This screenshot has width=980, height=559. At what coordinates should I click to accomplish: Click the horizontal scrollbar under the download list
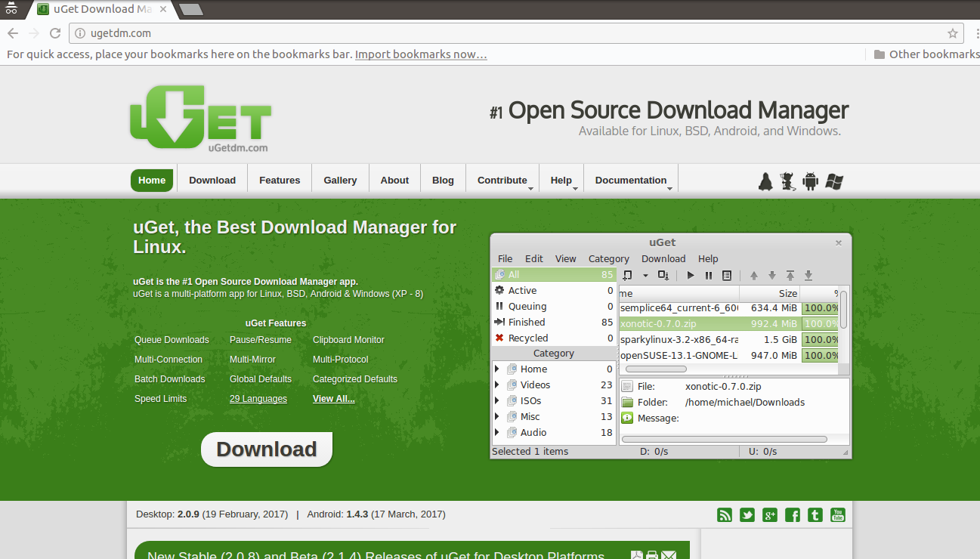tap(656, 369)
